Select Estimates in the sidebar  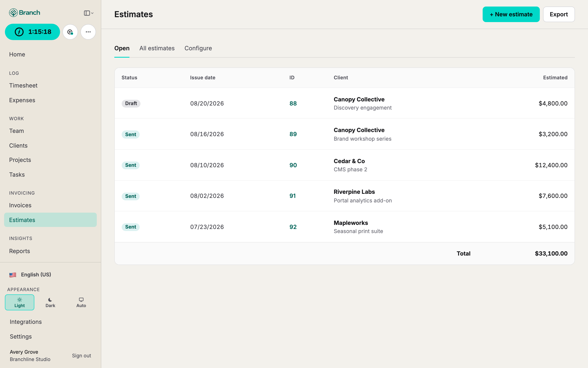click(x=50, y=220)
